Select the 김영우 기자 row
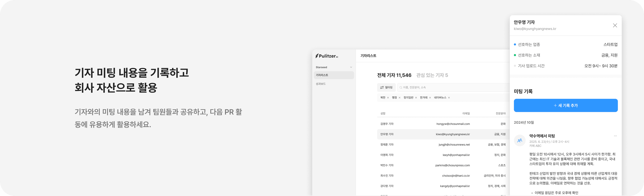 pyautogui.click(x=387, y=124)
